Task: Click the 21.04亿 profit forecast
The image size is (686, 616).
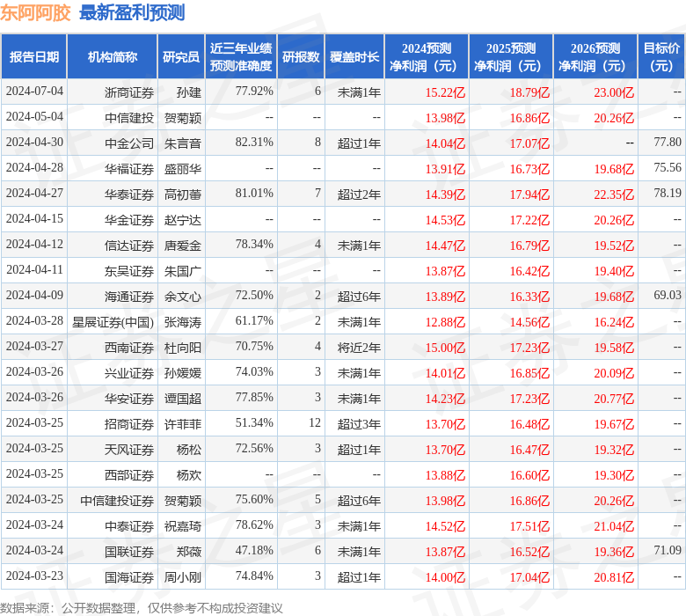Action: coord(613,526)
